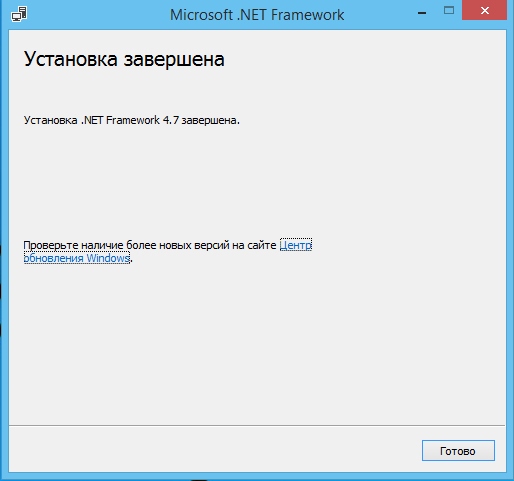
Task: Minimize the Microsoft .NET Framework window
Action: click(422, 13)
